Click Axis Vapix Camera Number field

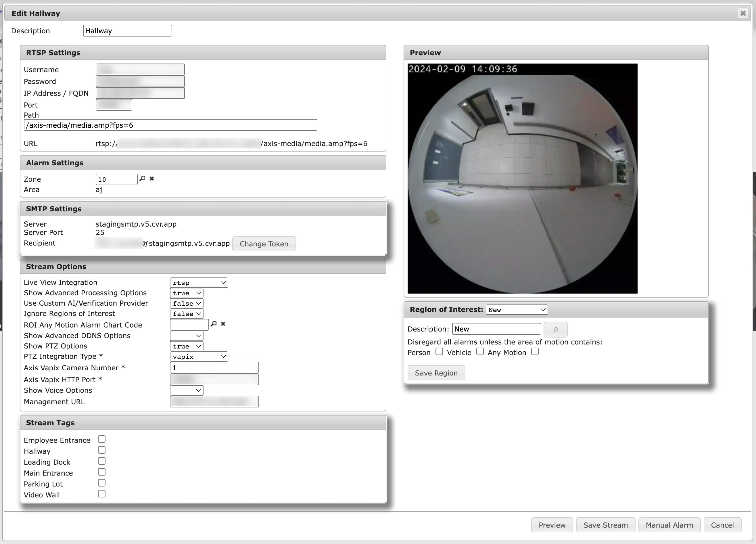coord(214,368)
